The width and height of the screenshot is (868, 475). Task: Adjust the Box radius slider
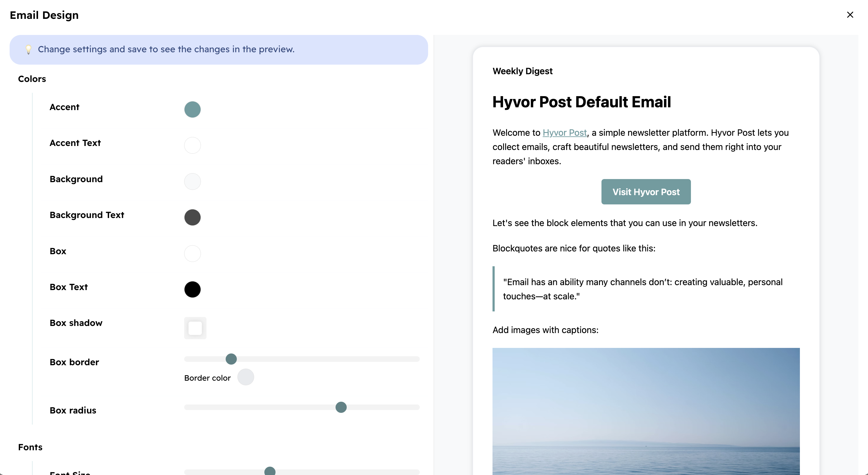tap(341, 407)
